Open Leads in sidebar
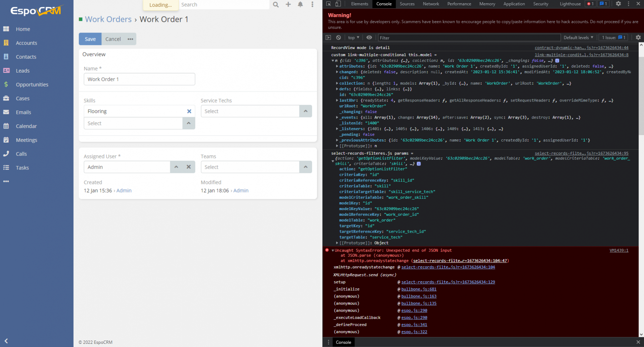 (x=22, y=70)
